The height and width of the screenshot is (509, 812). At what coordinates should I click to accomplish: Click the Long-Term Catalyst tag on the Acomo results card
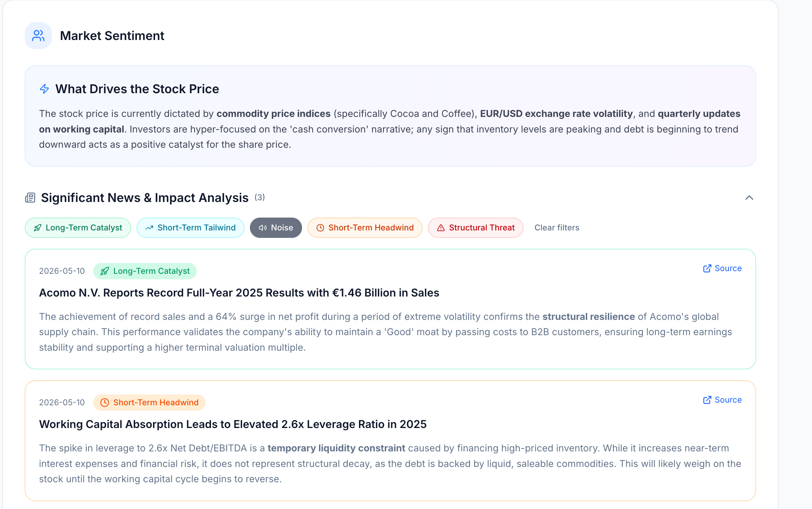(x=145, y=271)
